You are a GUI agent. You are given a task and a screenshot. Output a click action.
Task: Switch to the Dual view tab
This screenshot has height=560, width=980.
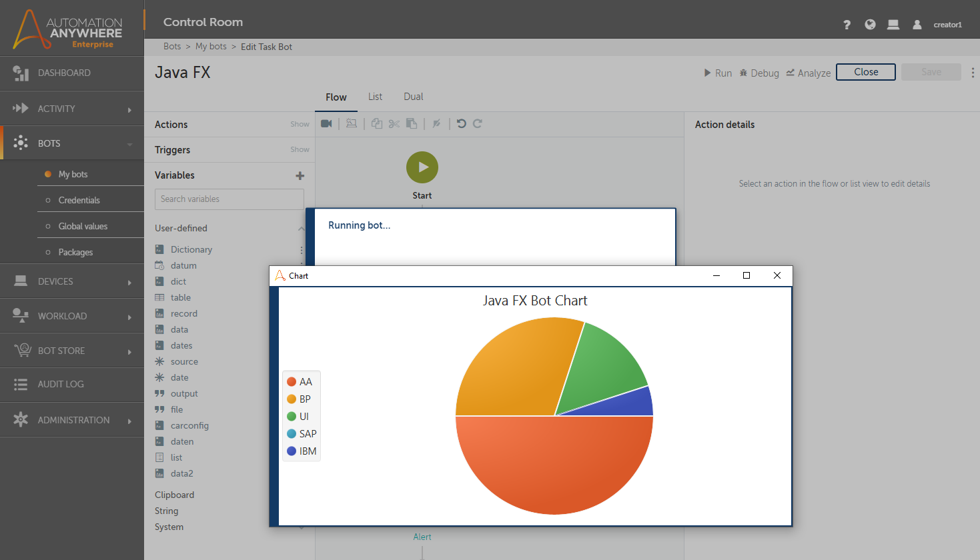click(x=413, y=97)
